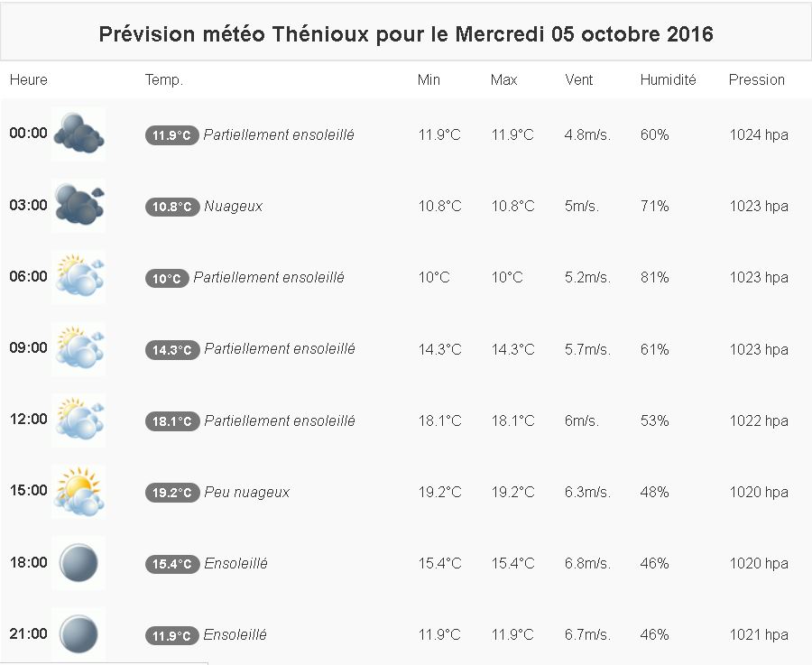Click the 15.4°C temperature badge
The width and height of the screenshot is (812, 665).
click(x=171, y=564)
